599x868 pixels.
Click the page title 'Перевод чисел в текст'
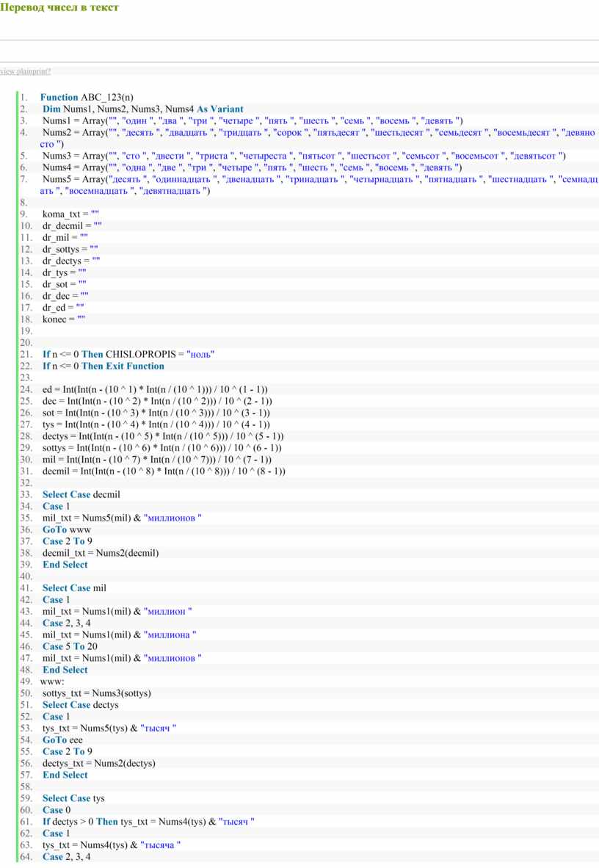coord(59,7)
